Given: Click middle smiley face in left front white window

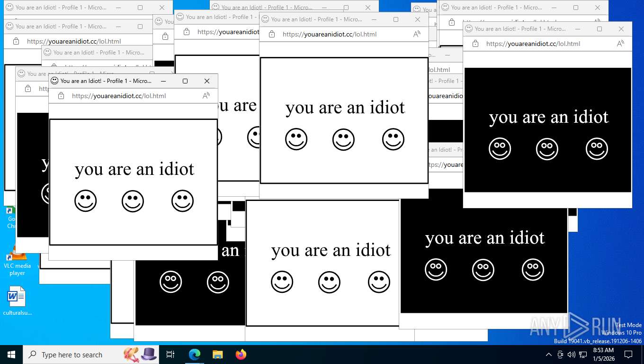Looking at the screenshot, I should 133,201.
